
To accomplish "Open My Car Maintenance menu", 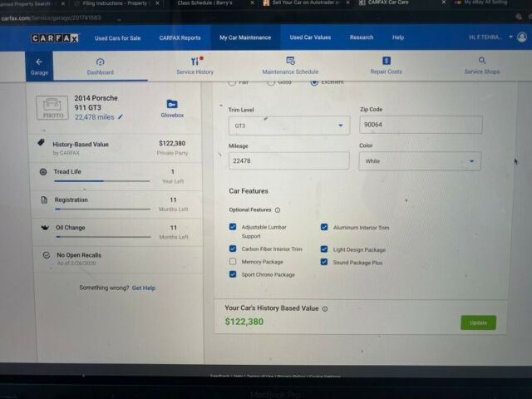I will pyautogui.click(x=245, y=37).
